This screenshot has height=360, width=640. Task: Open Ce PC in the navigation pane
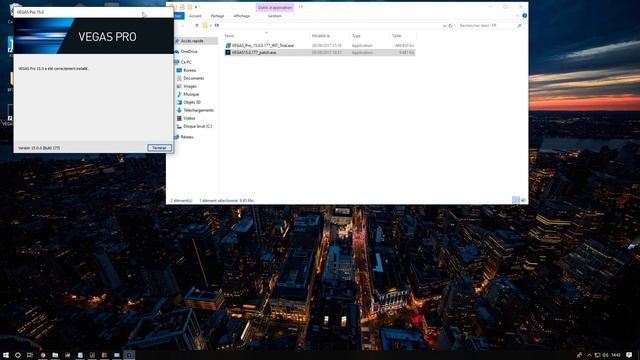pos(186,62)
